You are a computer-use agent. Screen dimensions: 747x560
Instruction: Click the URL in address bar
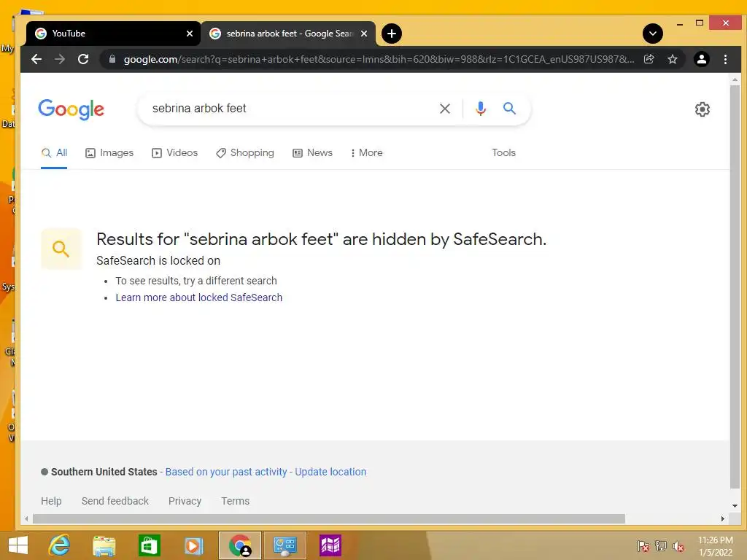coord(379,60)
